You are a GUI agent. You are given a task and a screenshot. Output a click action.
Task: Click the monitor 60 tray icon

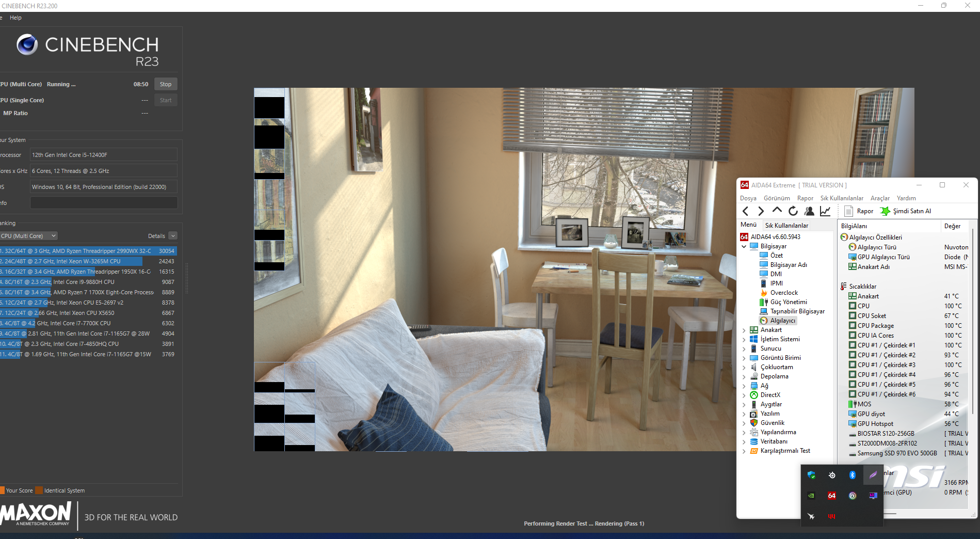pyautogui.click(x=873, y=496)
